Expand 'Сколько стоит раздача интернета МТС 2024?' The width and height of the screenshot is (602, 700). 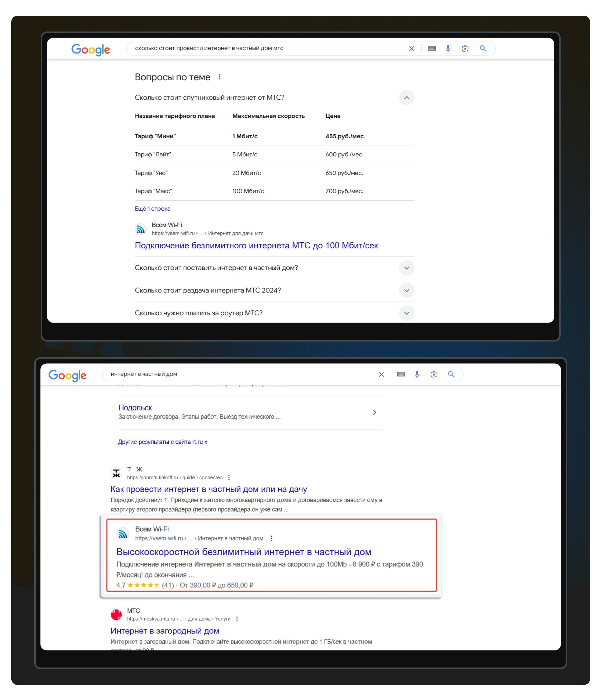[406, 291]
